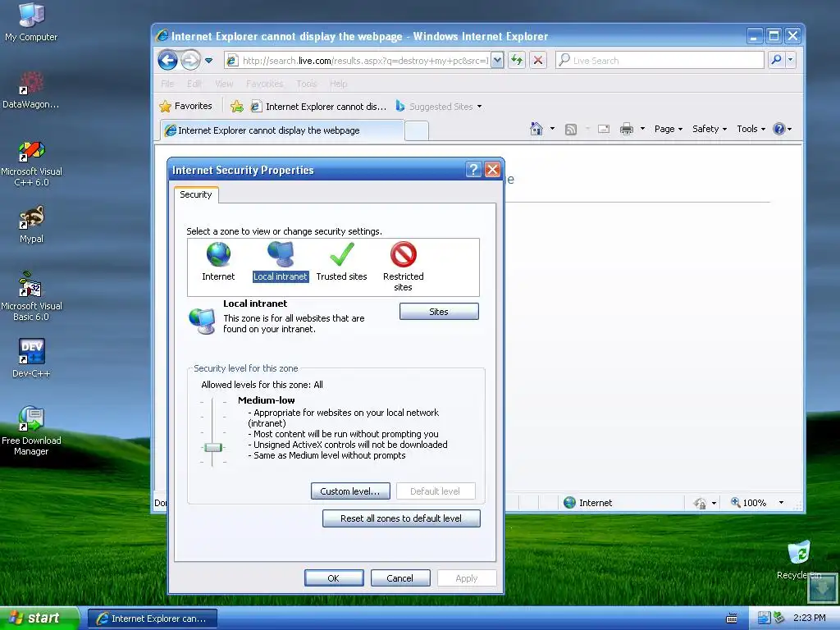
Task: Click the Read Mail envelope icon
Action: [x=604, y=129]
